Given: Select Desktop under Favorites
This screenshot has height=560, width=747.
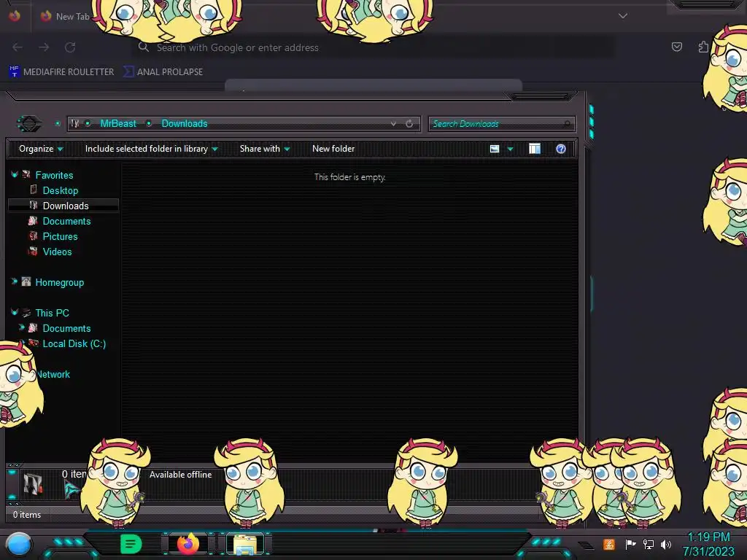Looking at the screenshot, I should click(x=61, y=190).
